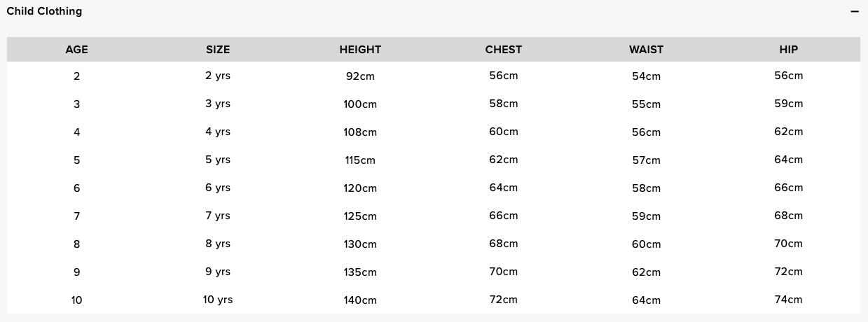
Task: Click the age 8 cell
Action: click(x=77, y=244)
